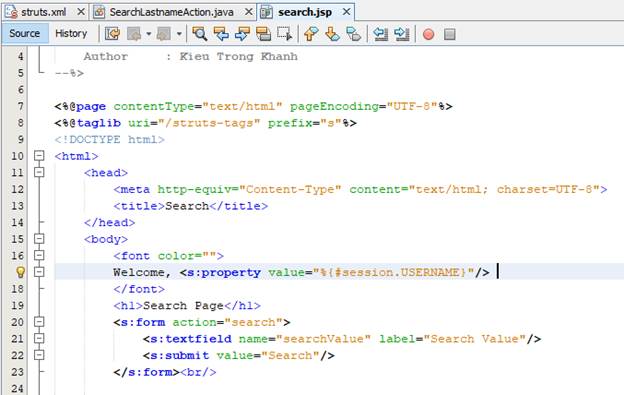Click the meta http-equiv line
Screen dimensions: 624x395
click(x=361, y=189)
